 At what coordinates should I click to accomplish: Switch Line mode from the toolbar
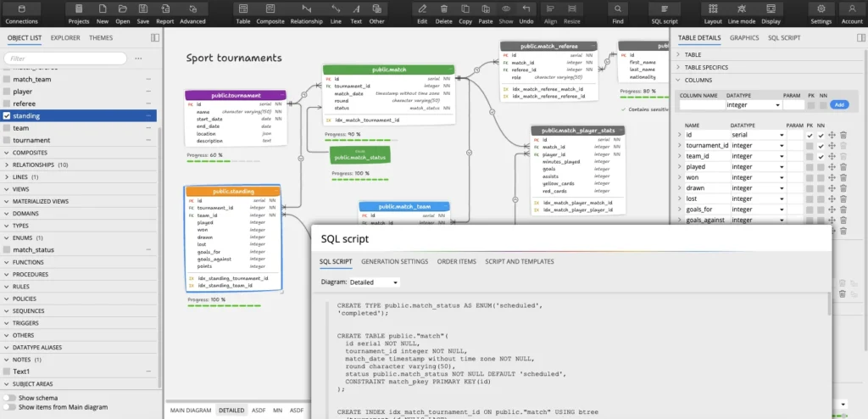(x=742, y=14)
